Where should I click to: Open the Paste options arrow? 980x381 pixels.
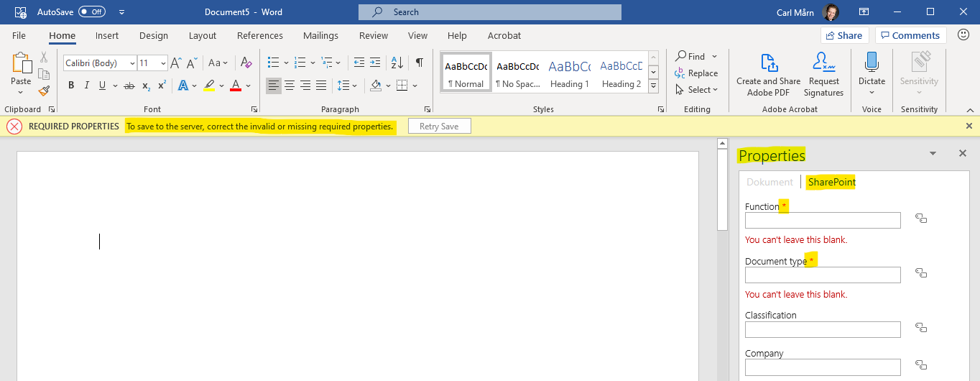[21, 91]
